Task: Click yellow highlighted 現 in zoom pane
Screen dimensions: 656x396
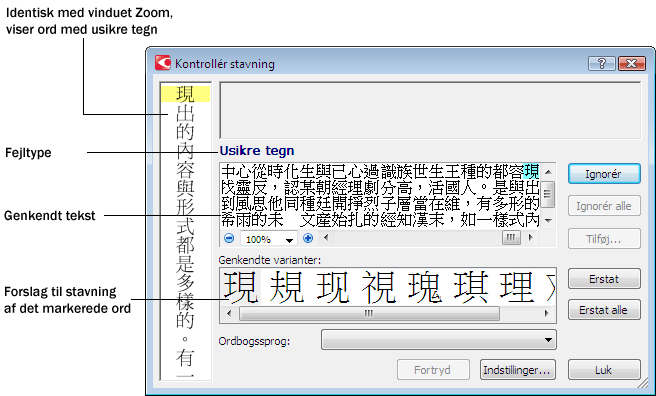Action: (185, 94)
